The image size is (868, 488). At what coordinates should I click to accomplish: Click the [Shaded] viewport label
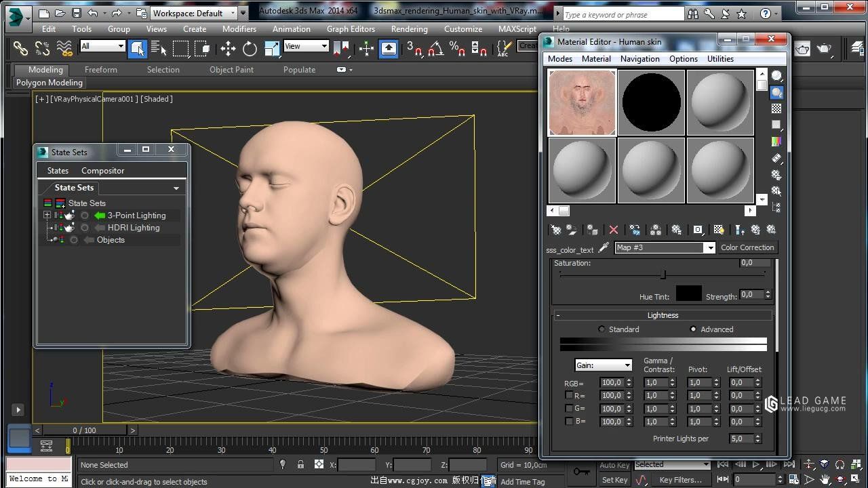coord(156,99)
